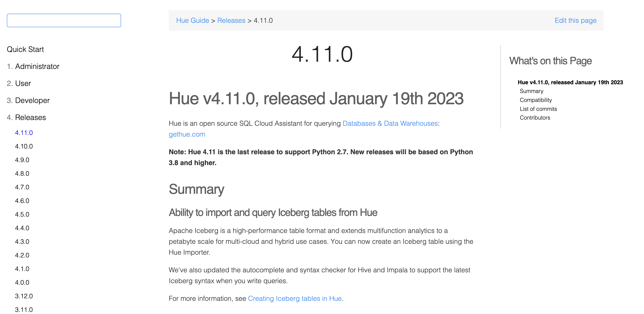Visit gethue.com link

pyautogui.click(x=187, y=134)
